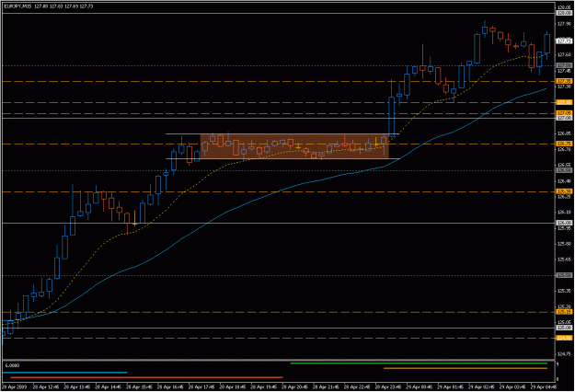The height and width of the screenshot is (392, 575).
Task: Click the 127.73 current price label
Action: [564, 41]
